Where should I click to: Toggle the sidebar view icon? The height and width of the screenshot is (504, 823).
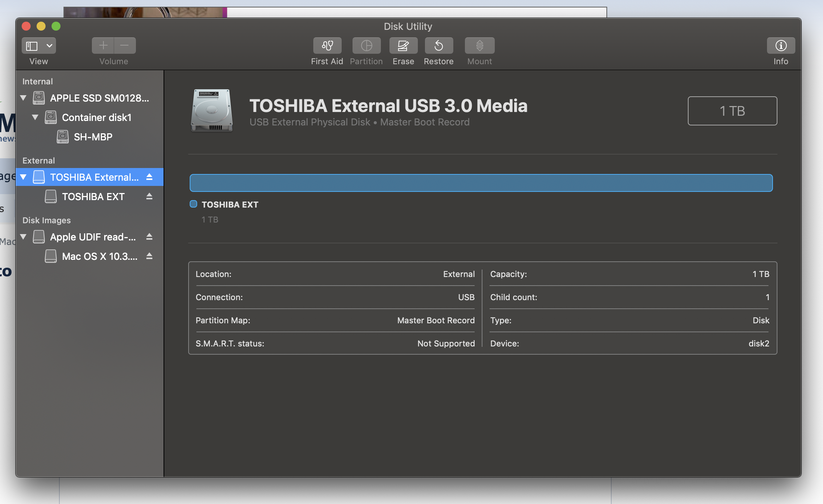pyautogui.click(x=32, y=46)
